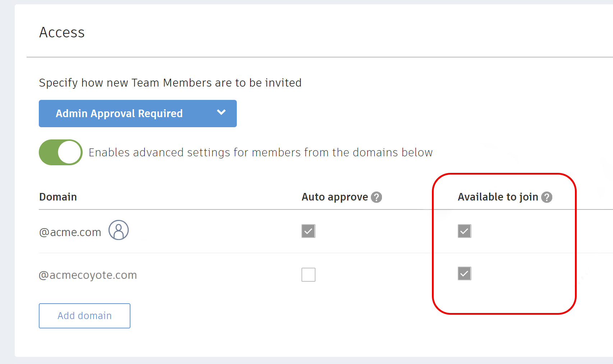613x364 pixels.
Task: Open the Admin Approval Required dropdown
Action: tap(138, 114)
